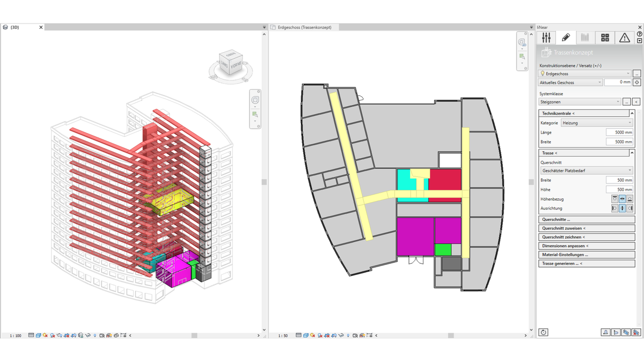Click the pick-level target icon beside offset field
The image size is (644, 362).
(x=636, y=83)
